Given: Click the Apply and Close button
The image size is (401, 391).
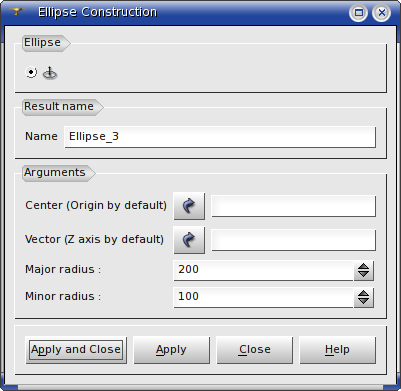Looking at the screenshot, I should point(76,350).
